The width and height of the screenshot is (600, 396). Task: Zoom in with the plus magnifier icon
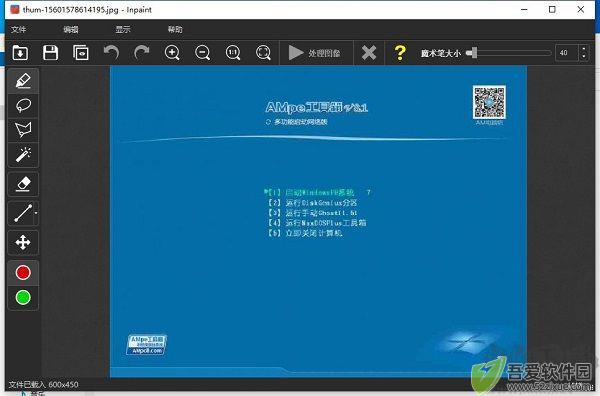tap(172, 53)
